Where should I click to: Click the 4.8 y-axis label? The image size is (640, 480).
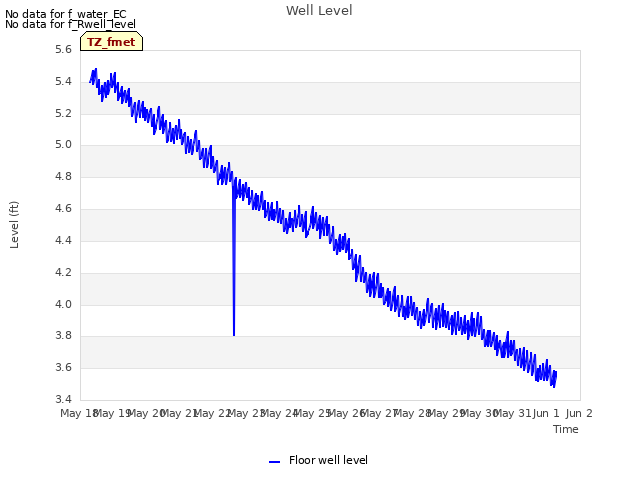click(x=63, y=176)
